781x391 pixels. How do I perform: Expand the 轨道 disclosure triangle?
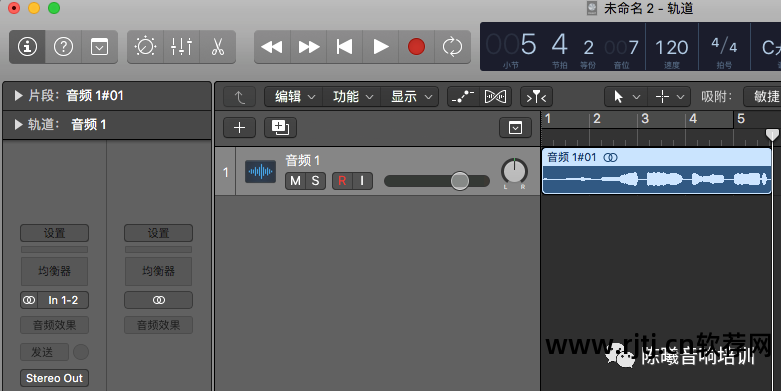[19, 125]
